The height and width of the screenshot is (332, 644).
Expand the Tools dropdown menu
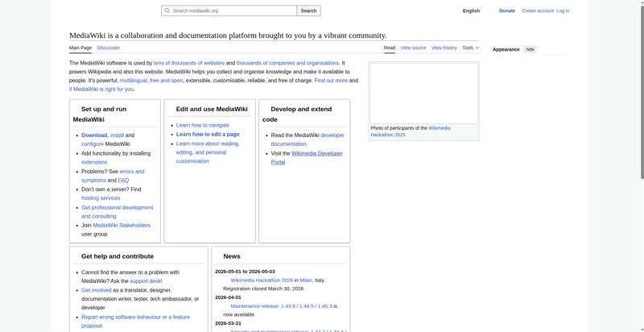coord(470,48)
